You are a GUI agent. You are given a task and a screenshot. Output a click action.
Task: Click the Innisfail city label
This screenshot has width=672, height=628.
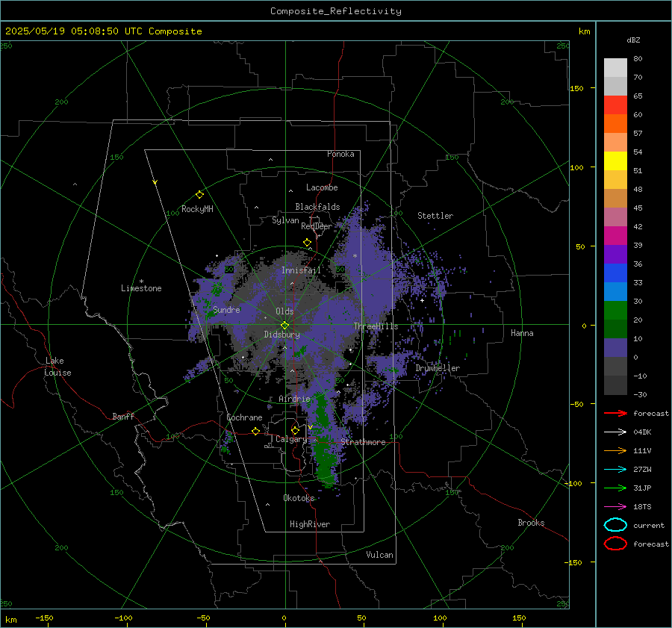(301, 270)
